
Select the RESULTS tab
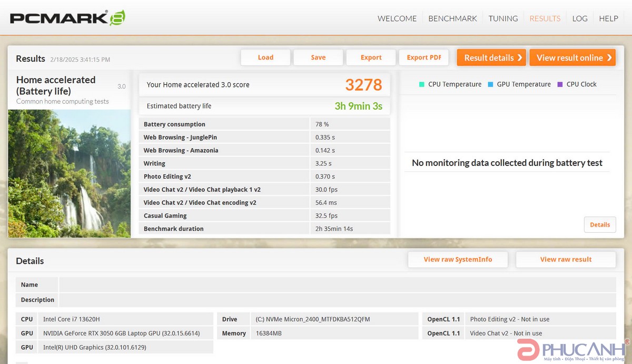[x=545, y=18]
